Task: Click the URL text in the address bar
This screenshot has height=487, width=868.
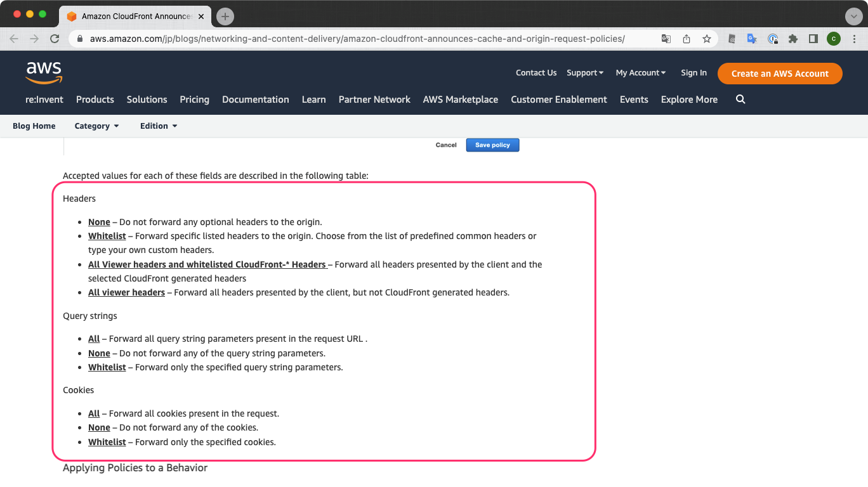Action: (x=357, y=39)
